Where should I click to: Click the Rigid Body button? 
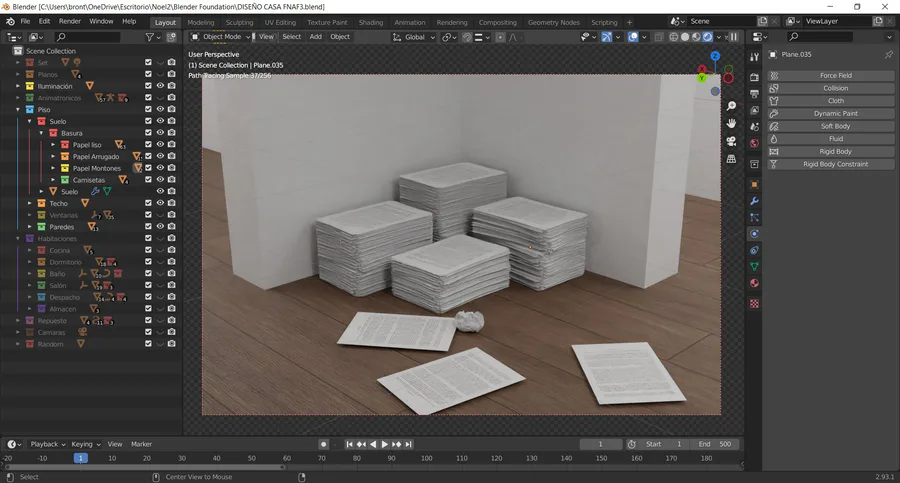tap(835, 151)
